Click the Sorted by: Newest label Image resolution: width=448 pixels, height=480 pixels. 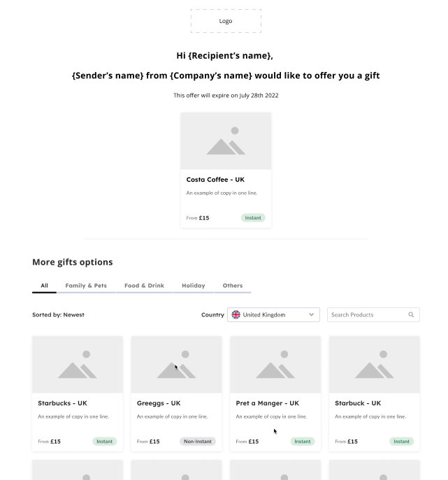point(58,314)
